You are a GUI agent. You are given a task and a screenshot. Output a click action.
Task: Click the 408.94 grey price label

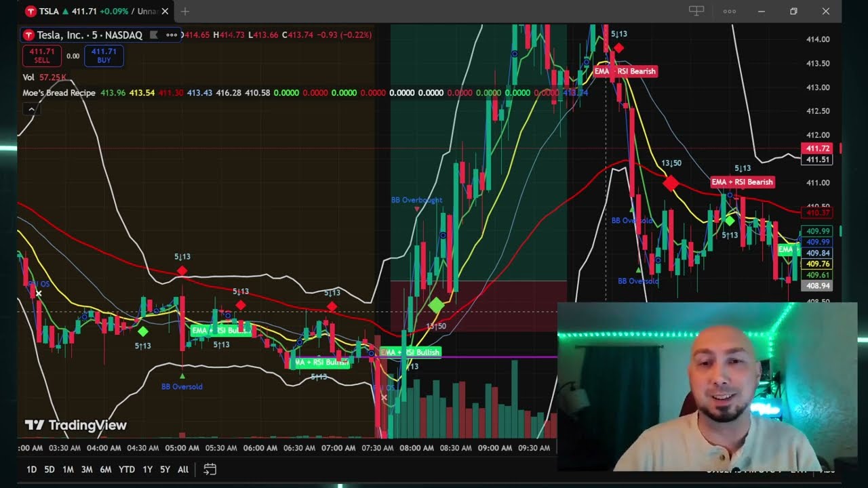(818, 286)
